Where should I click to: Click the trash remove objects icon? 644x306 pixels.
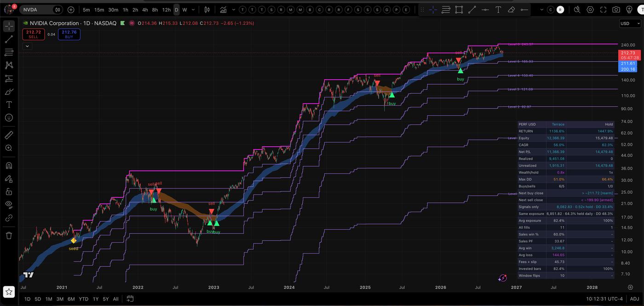coord(9,235)
